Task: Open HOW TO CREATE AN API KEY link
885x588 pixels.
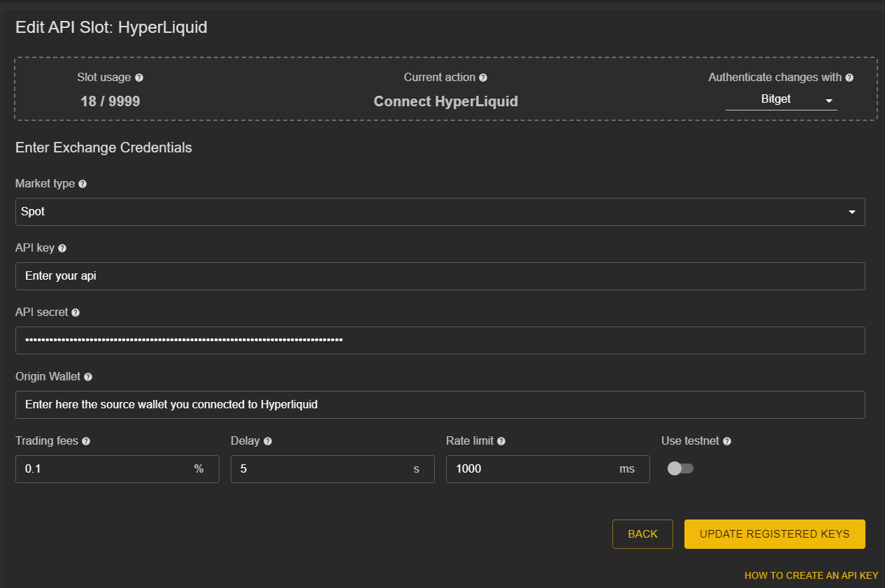Action: tap(811, 575)
